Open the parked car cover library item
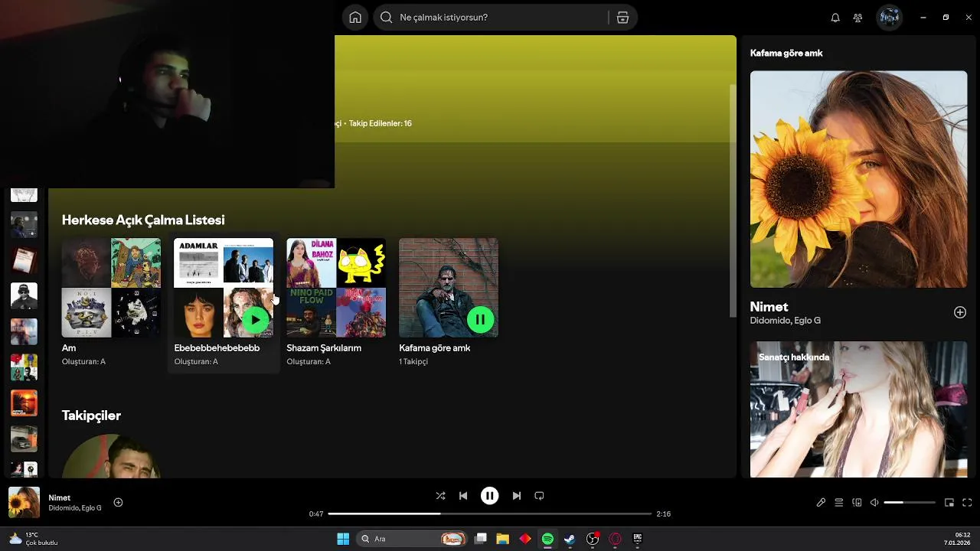The width and height of the screenshot is (980, 551). coord(24,439)
